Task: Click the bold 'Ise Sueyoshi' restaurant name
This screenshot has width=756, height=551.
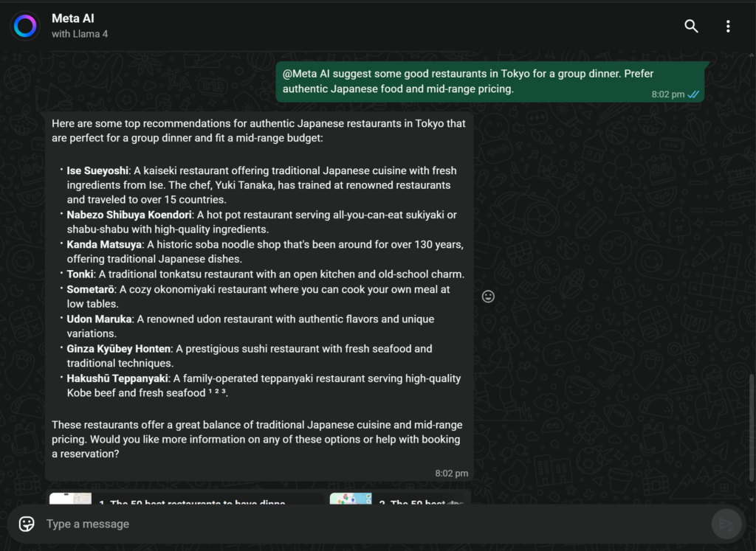Action: pyautogui.click(x=97, y=170)
